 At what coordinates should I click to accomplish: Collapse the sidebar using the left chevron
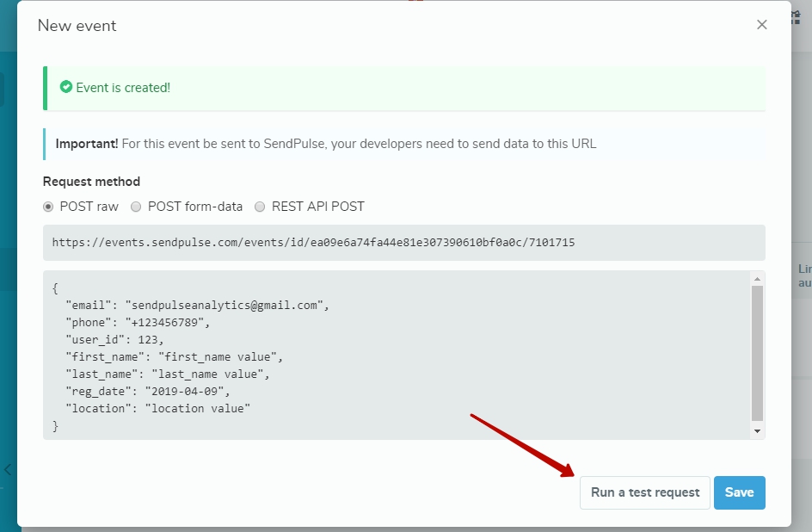(7, 470)
